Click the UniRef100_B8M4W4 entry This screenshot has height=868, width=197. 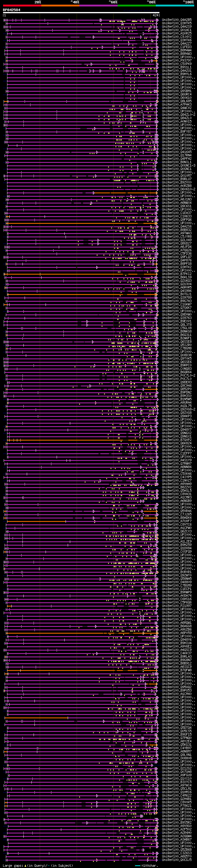pos(177,50)
